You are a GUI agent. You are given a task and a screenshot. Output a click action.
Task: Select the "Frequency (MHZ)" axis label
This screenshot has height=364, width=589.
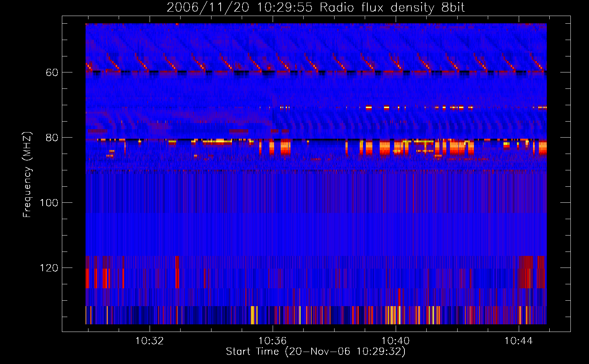[x=27, y=175]
